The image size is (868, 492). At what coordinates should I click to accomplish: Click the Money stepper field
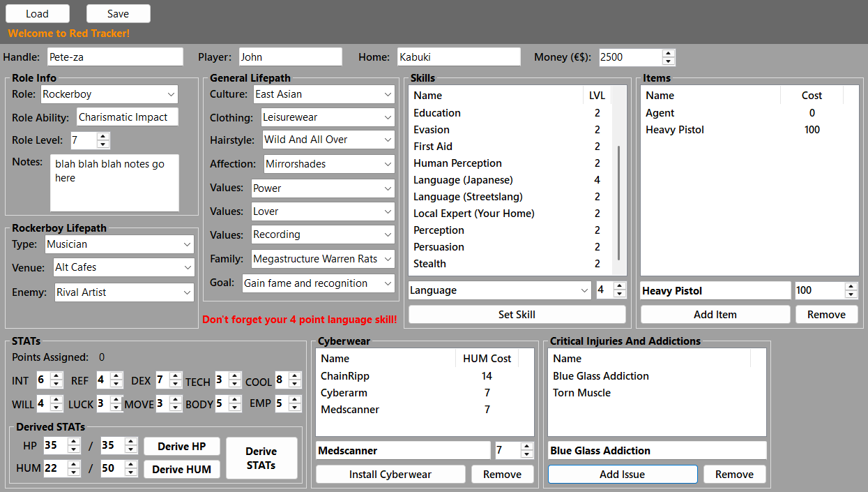[x=637, y=57]
